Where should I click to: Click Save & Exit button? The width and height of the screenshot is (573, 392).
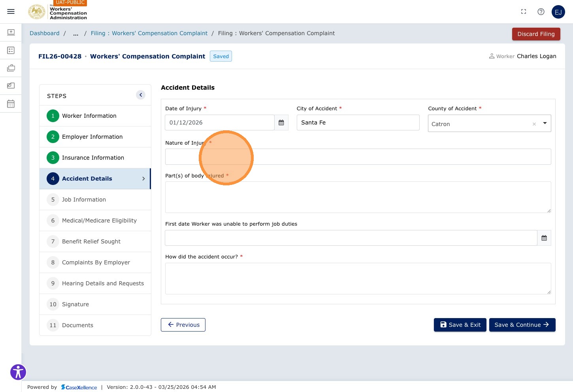[460, 325]
